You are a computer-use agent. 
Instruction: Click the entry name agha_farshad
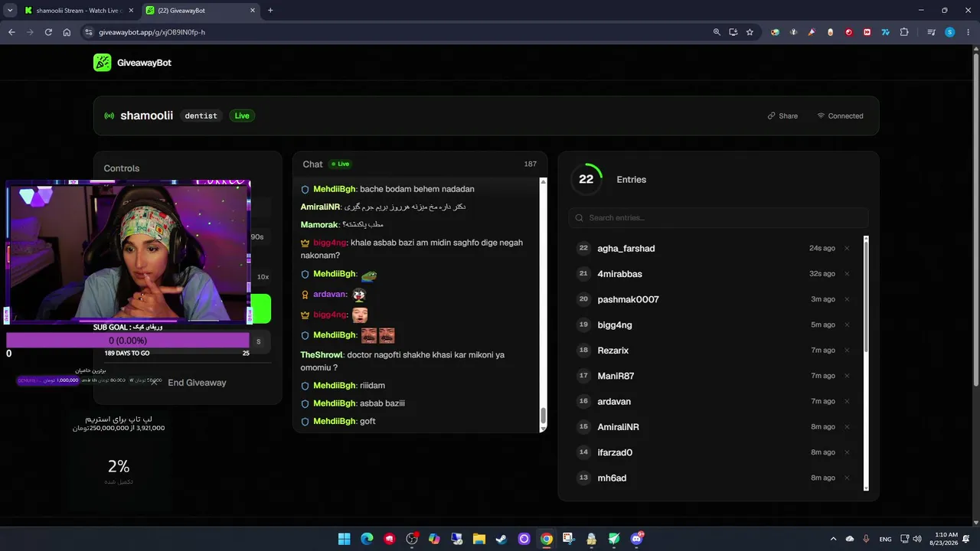click(x=626, y=249)
